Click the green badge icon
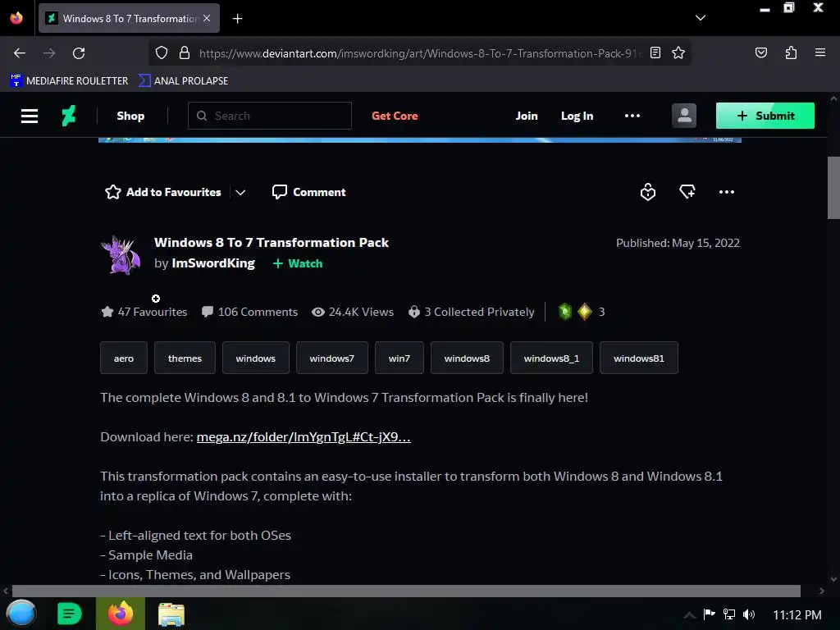 (x=565, y=312)
